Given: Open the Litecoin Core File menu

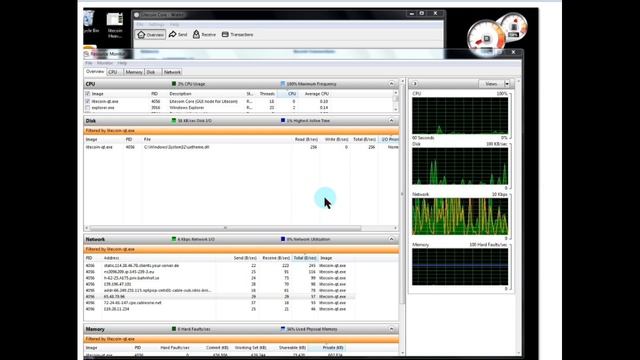Looking at the screenshot, I should click(140, 24).
